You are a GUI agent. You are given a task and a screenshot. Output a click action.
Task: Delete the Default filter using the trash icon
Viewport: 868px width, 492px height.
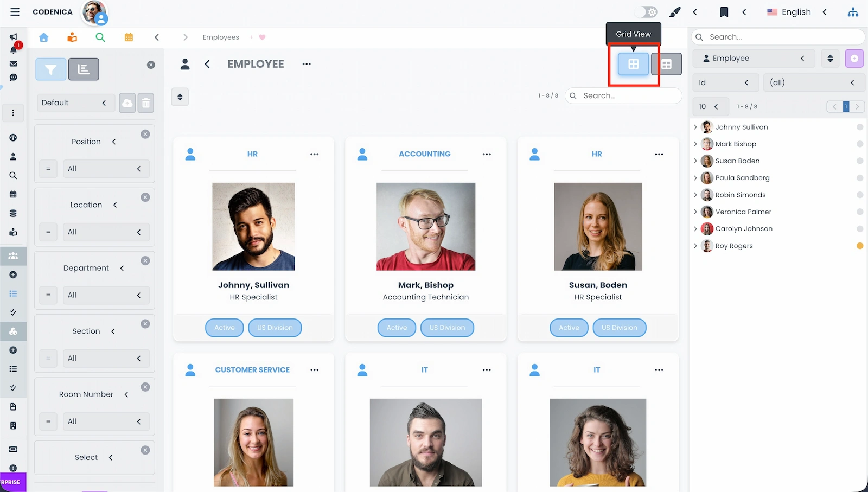[x=145, y=103]
